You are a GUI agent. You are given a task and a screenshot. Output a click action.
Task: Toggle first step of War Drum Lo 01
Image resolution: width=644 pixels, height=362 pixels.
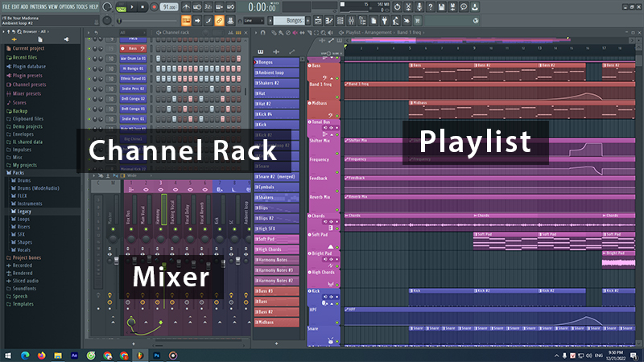point(158,59)
